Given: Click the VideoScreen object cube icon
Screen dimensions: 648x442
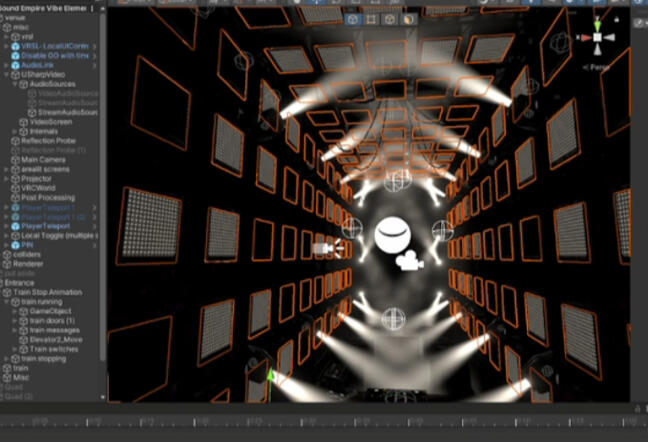Looking at the screenshot, I should tap(24, 122).
